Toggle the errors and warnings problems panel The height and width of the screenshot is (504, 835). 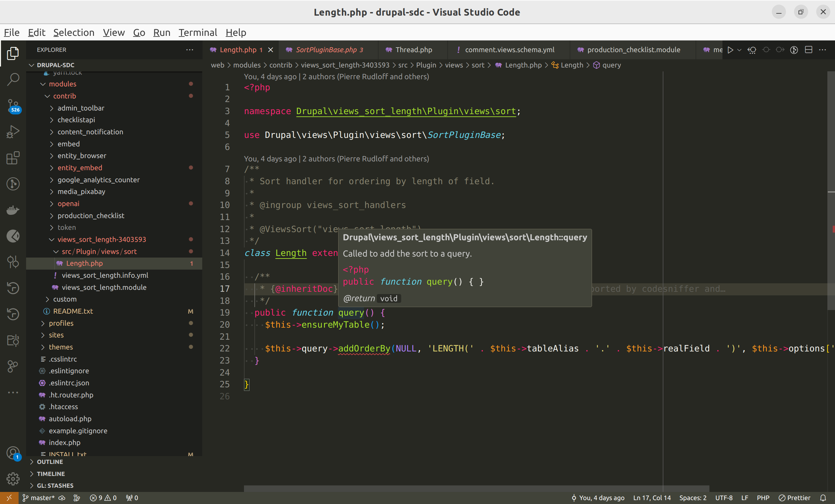pyautogui.click(x=103, y=497)
